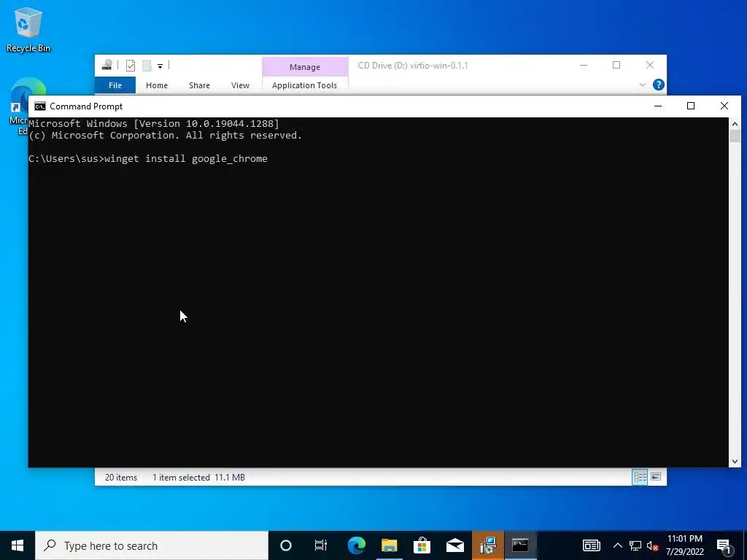Switch to the View ribbon tab
The width and height of the screenshot is (747, 560).
coord(240,85)
